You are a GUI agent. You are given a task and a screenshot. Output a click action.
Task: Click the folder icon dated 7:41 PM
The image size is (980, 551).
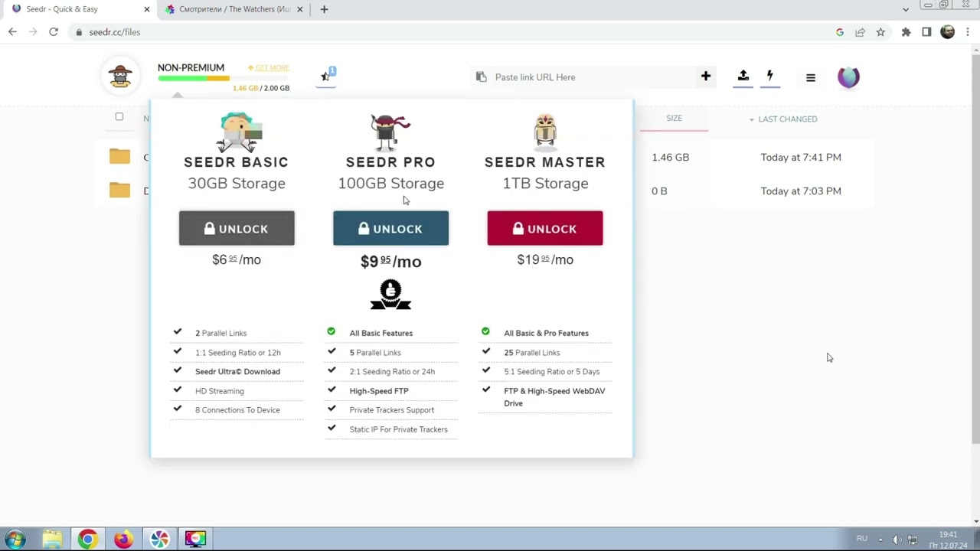[x=119, y=157]
